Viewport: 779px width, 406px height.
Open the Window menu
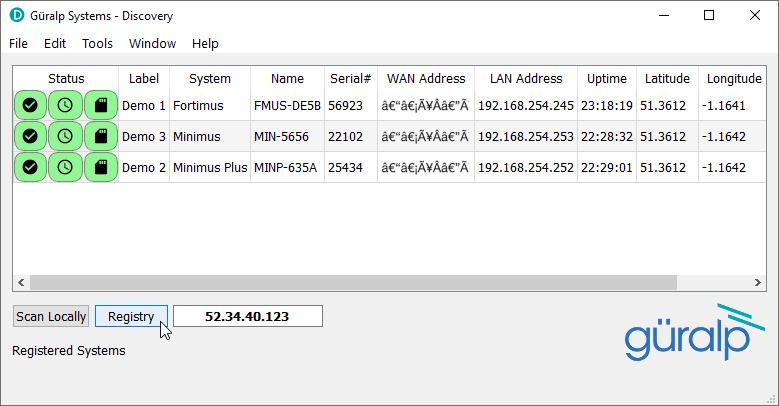click(x=153, y=44)
